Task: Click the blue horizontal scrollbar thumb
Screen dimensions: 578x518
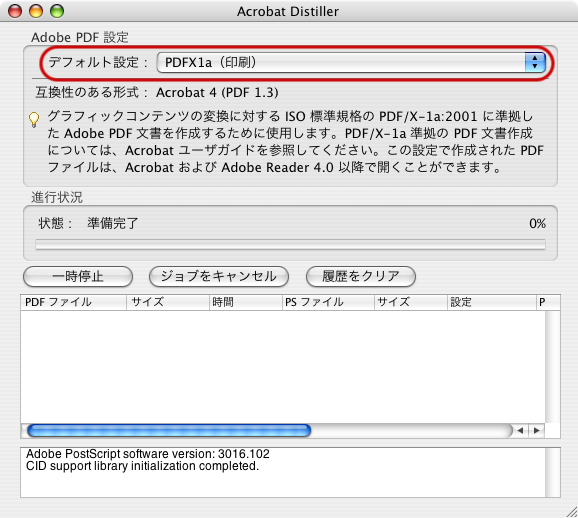Action: 169,430
